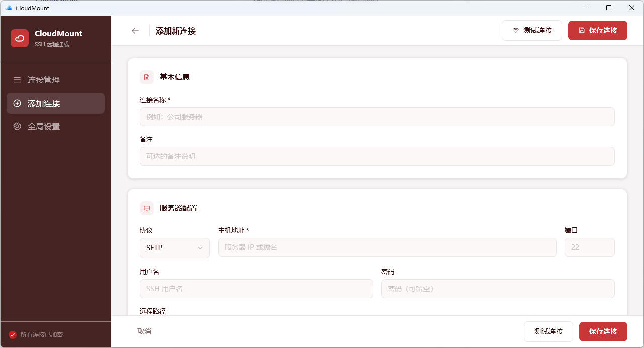Click 取消 to cancel

click(144, 332)
